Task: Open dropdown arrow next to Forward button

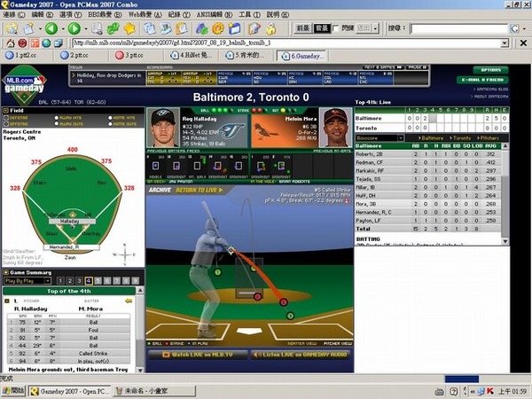Action: pyautogui.click(x=85, y=29)
